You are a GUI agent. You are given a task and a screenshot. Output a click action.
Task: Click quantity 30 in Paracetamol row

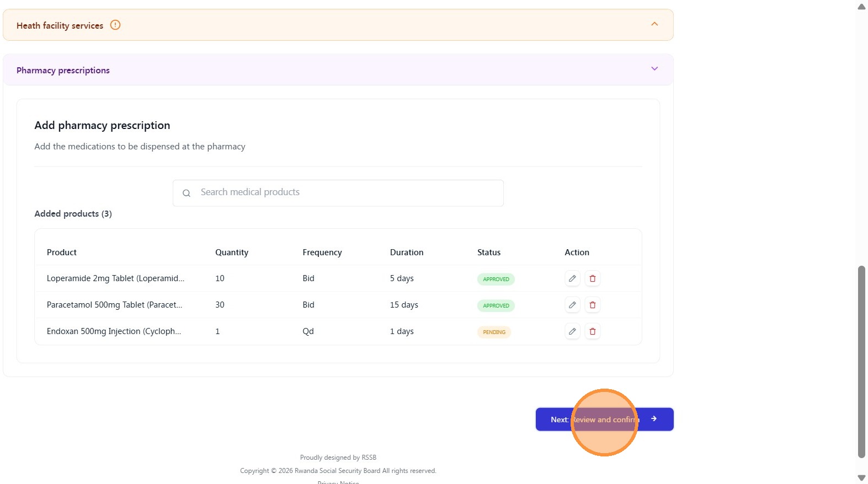click(220, 305)
